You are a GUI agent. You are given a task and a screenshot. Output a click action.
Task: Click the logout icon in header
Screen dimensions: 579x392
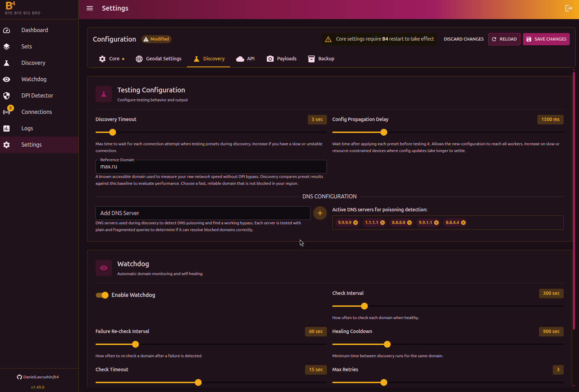(x=568, y=8)
